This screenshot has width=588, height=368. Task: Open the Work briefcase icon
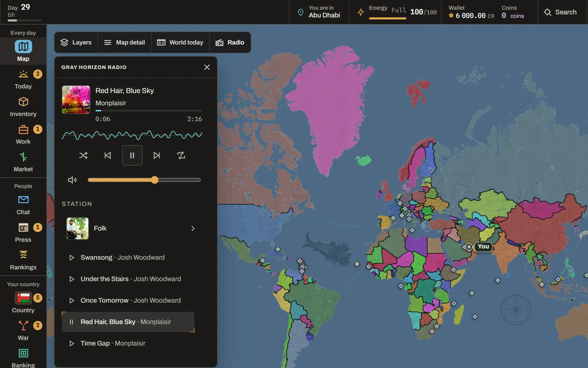[x=23, y=130]
